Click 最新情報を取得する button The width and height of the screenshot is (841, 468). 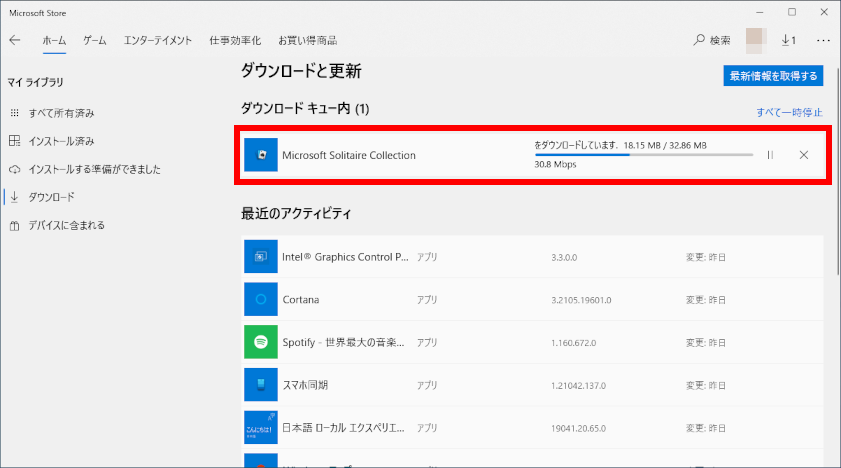click(773, 76)
